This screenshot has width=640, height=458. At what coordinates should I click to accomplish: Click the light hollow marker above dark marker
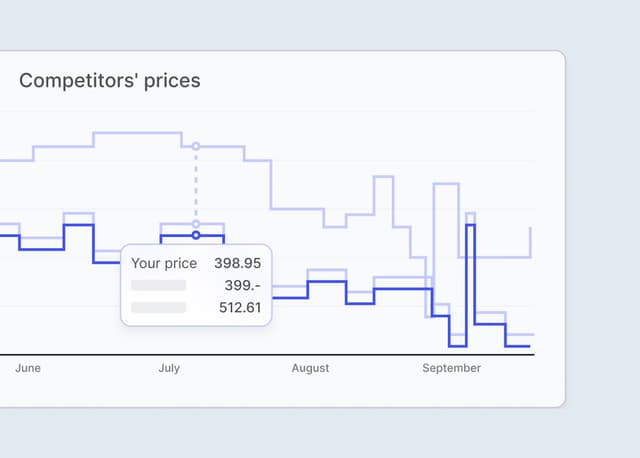196,224
